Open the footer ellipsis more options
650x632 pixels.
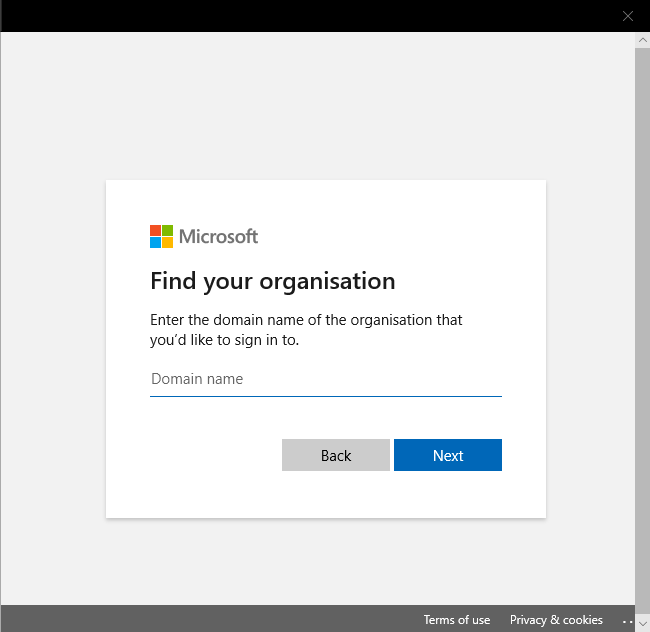(x=627, y=621)
